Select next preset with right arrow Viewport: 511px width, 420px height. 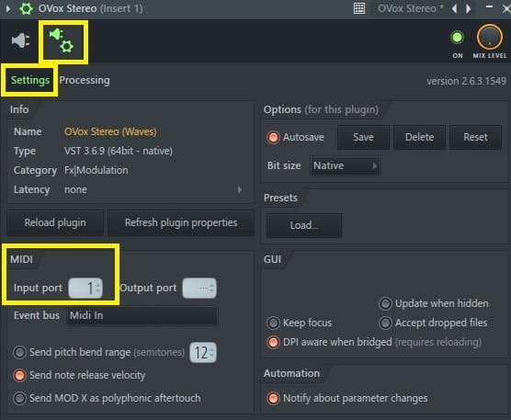click(469, 8)
